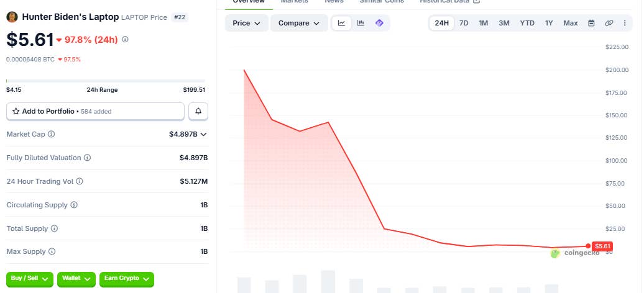
Task: Open the Price dropdown
Action: pos(246,23)
